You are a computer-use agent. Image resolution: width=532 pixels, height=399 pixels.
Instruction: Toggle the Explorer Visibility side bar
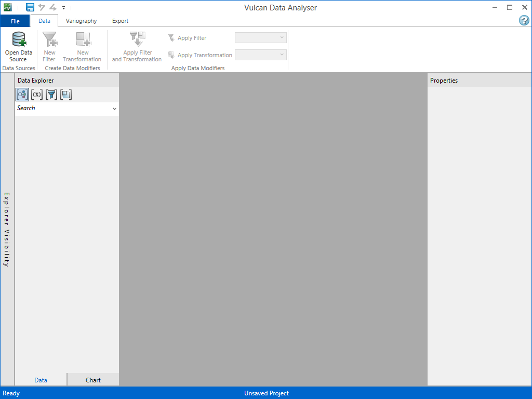(7, 229)
